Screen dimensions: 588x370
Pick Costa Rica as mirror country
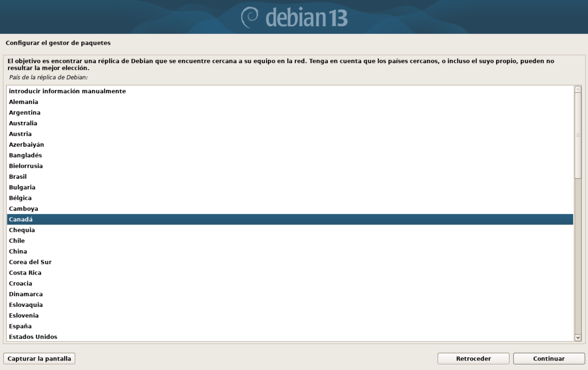(290, 273)
